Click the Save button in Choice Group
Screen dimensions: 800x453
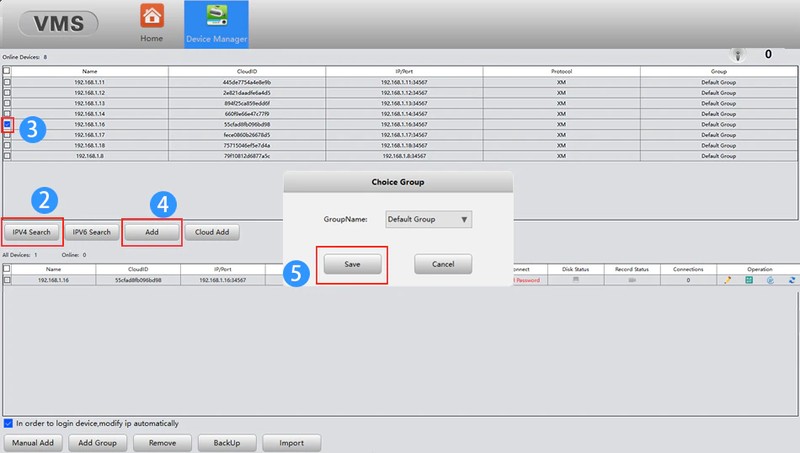[351, 264]
